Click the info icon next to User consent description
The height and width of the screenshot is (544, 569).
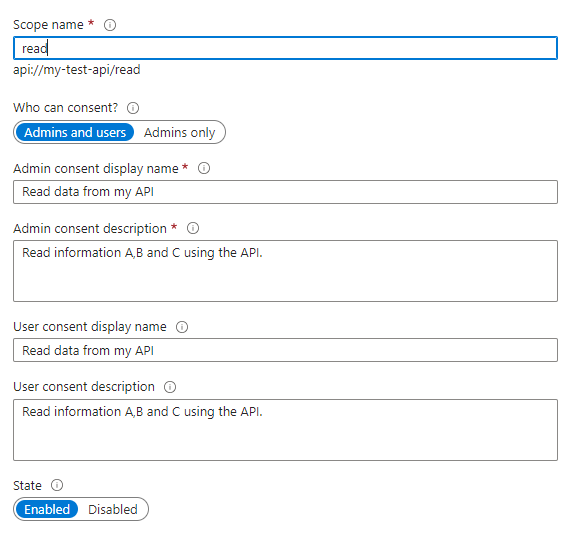[170, 387]
